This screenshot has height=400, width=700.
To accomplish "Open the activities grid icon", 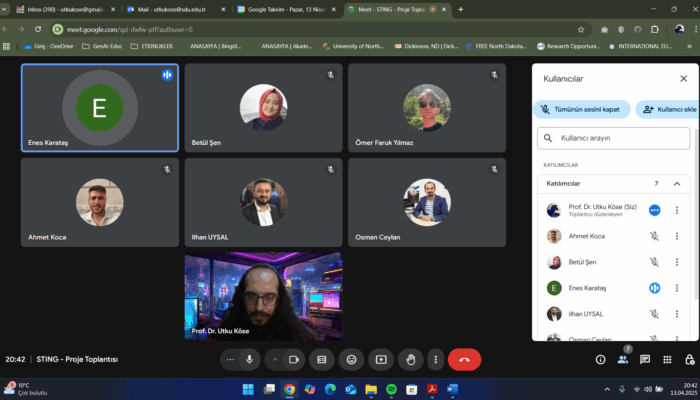I will pyautogui.click(x=668, y=359).
